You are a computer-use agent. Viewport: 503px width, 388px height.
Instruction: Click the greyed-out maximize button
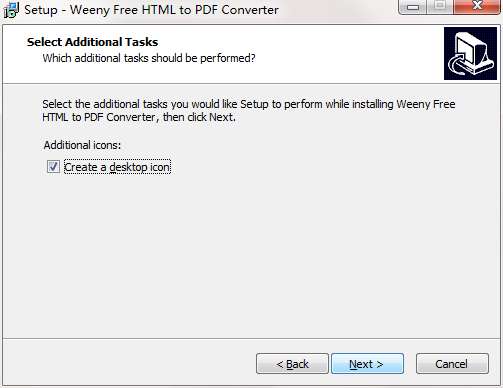pyautogui.click(x=440, y=7)
